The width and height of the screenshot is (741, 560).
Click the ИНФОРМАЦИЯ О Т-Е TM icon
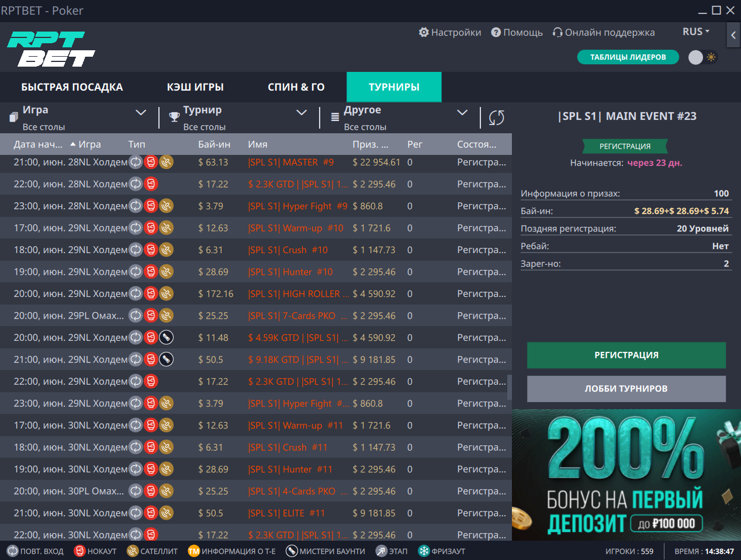[x=195, y=550]
